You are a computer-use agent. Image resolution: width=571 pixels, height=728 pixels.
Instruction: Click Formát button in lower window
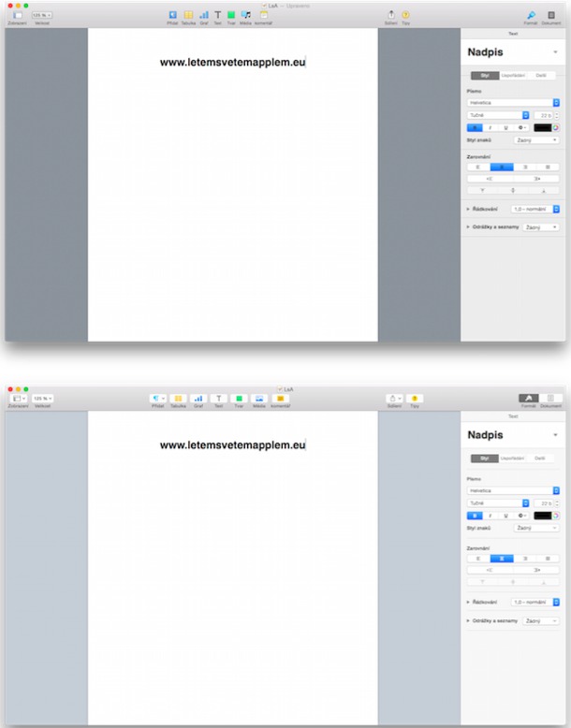tap(528, 399)
